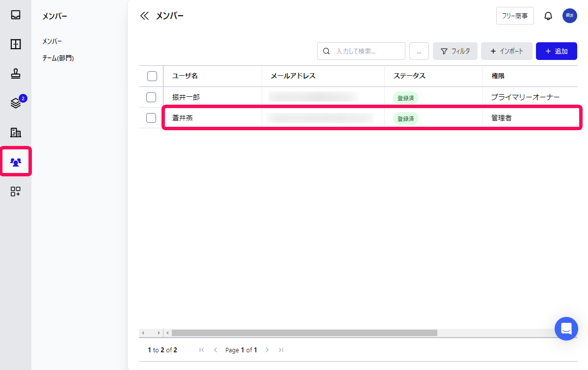Click the 追加 add member button

coord(556,51)
